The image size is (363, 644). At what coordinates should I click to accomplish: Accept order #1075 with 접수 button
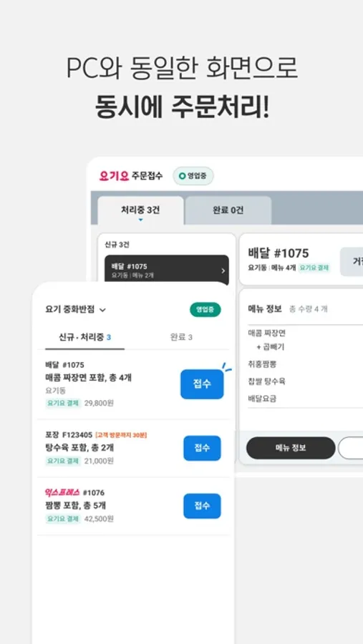click(202, 384)
